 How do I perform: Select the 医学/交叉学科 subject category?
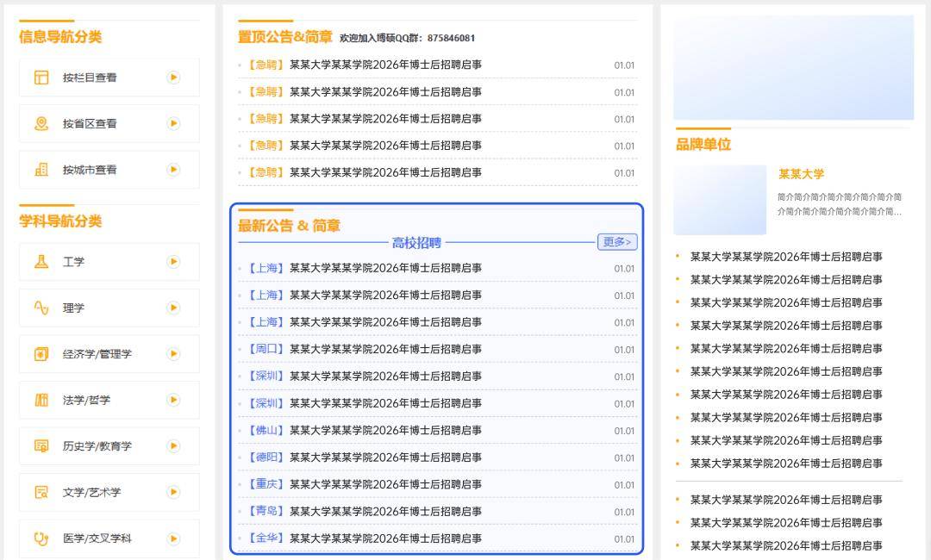[109, 538]
